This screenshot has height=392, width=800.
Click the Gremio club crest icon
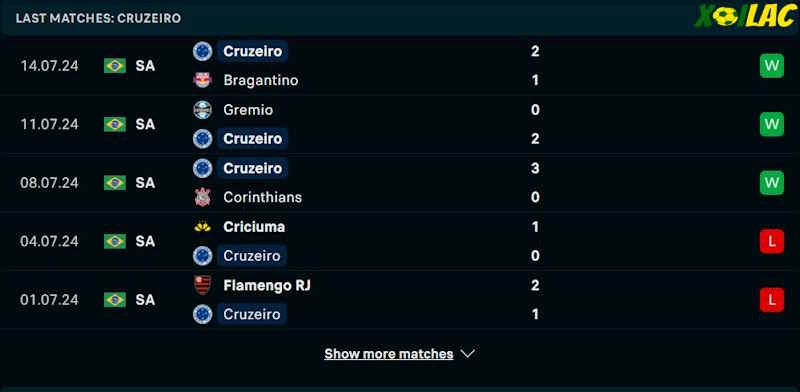203,110
